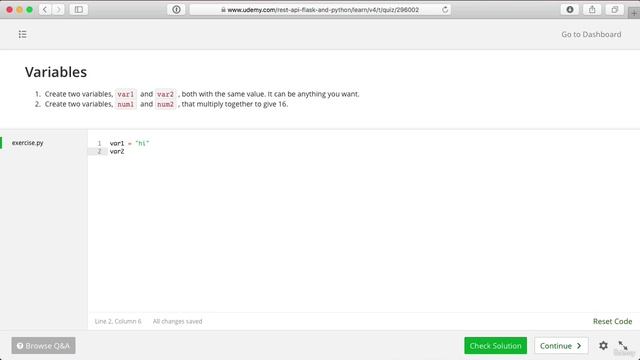The height and width of the screenshot is (360, 640).
Task: Click 'All changes saved' status text
Action: (x=178, y=322)
